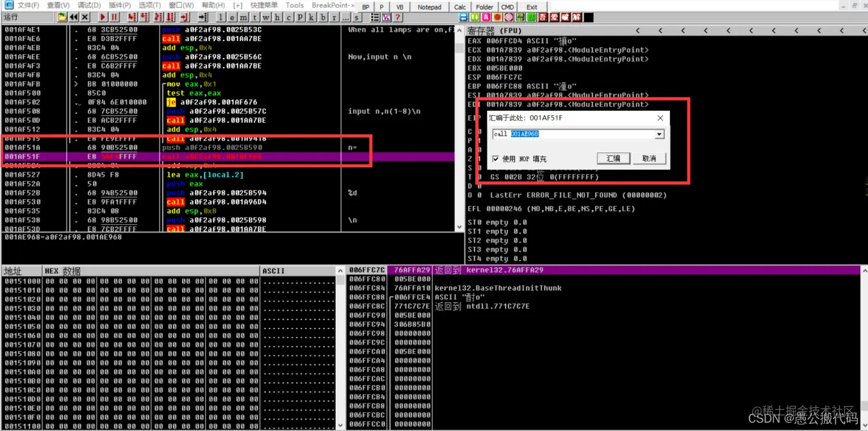Open Handles window with 'h' button

(x=277, y=17)
